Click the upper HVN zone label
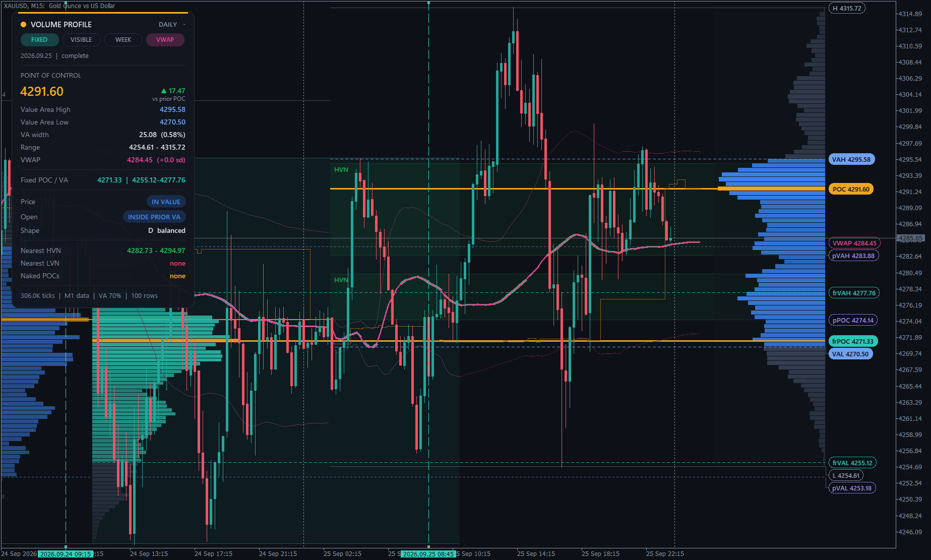This screenshot has height=560, width=931. click(341, 170)
